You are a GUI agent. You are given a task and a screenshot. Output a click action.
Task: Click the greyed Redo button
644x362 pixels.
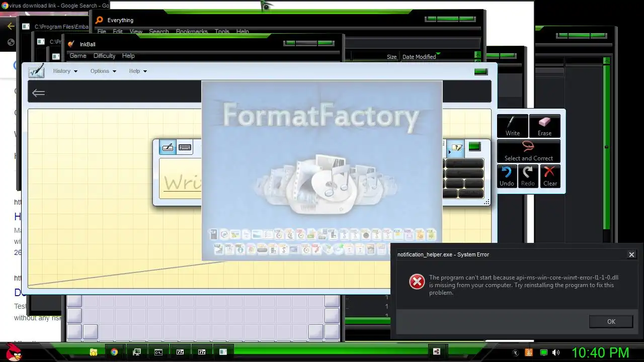[x=528, y=176]
